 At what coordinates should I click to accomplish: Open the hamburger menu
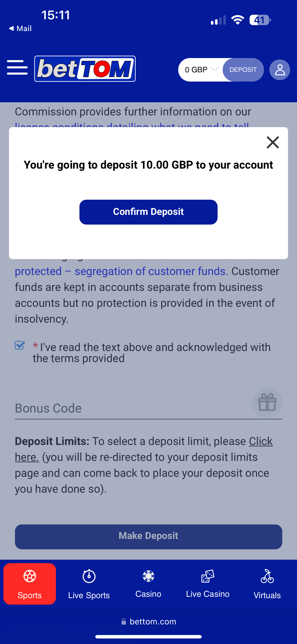point(17,67)
